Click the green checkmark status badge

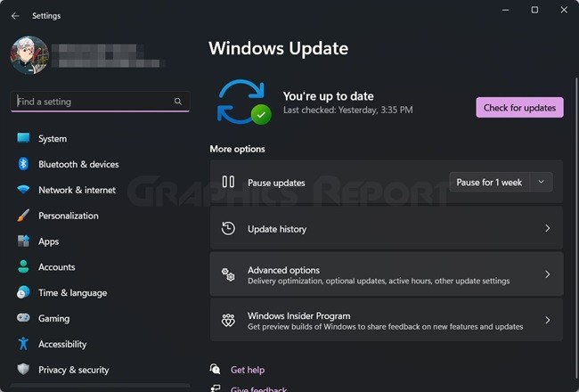coord(261,115)
